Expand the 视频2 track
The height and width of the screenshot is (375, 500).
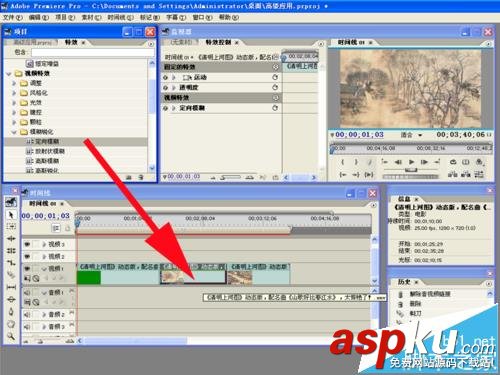[44, 256]
